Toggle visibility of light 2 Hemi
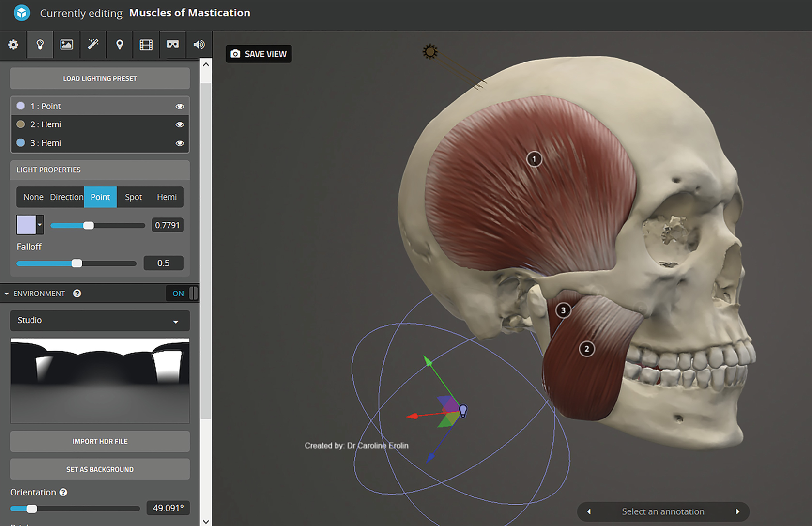The height and width of the screenshot is (526, 812). pos(180,124)
